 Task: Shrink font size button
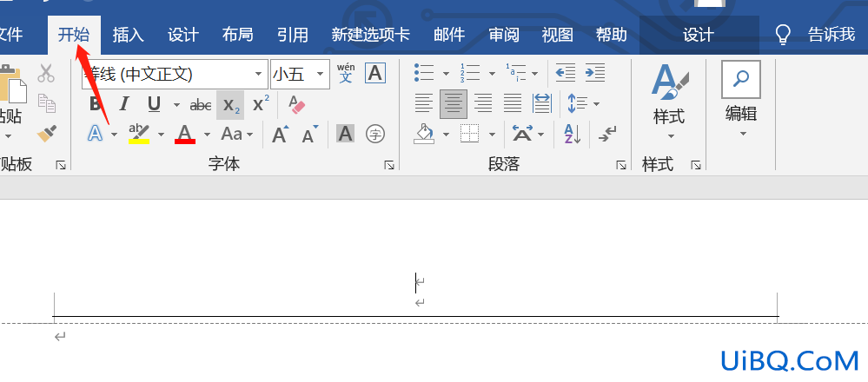(310, 134)
